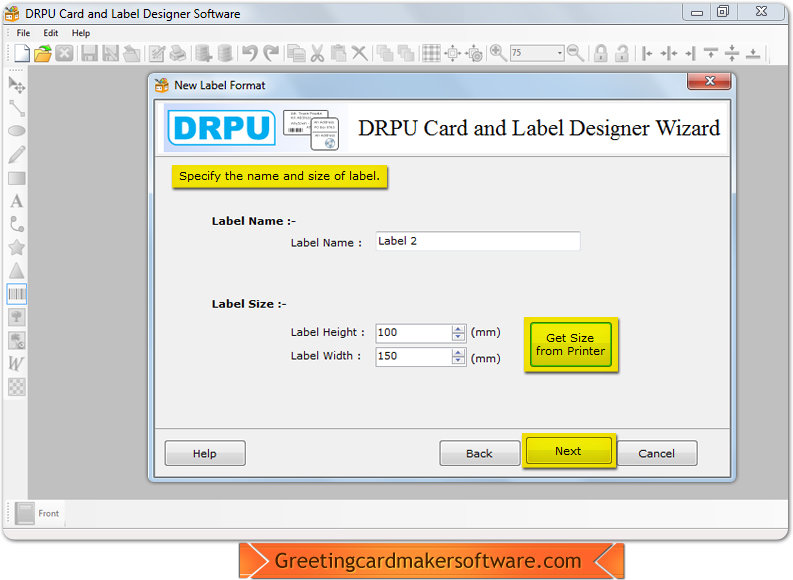Click the Center vertically align icon

click(x=732, y=53)
